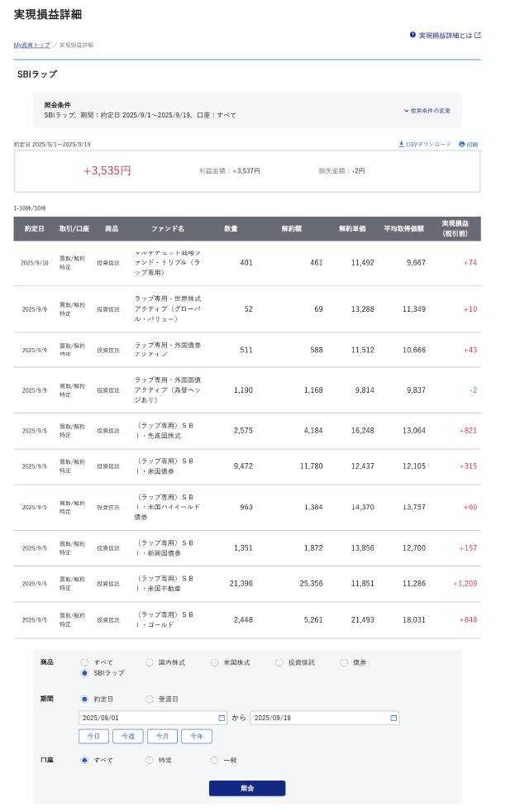Open calendar picker for end date 2025/09/19

point(394,718)
